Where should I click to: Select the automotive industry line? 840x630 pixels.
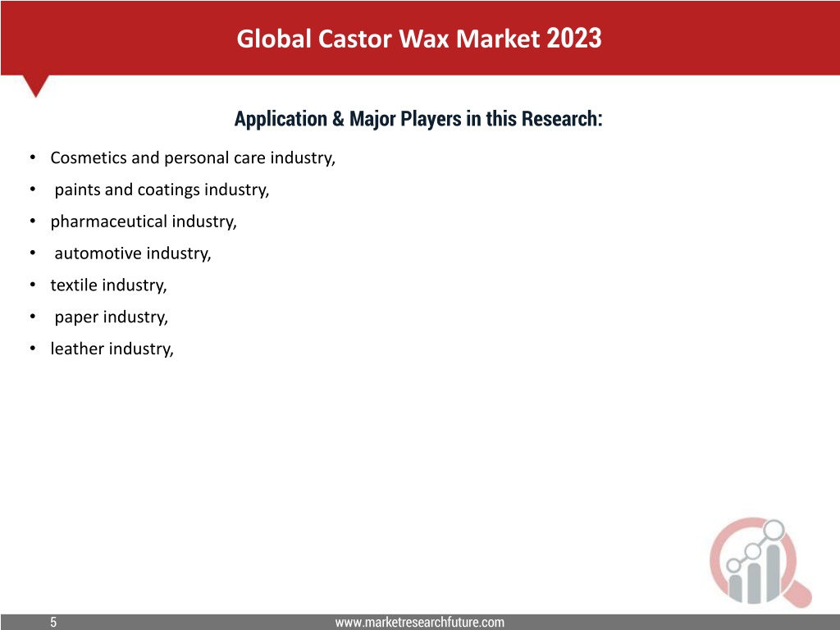click(x=133, y=253)
